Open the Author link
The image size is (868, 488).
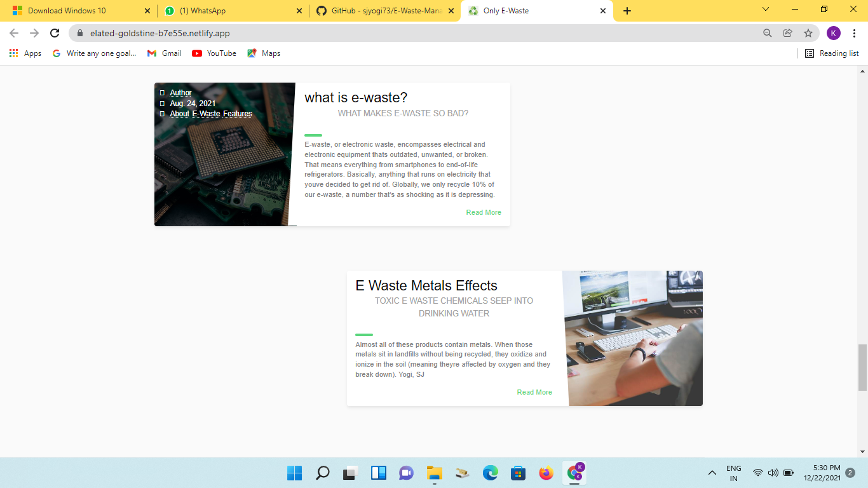tap(180, 92)
